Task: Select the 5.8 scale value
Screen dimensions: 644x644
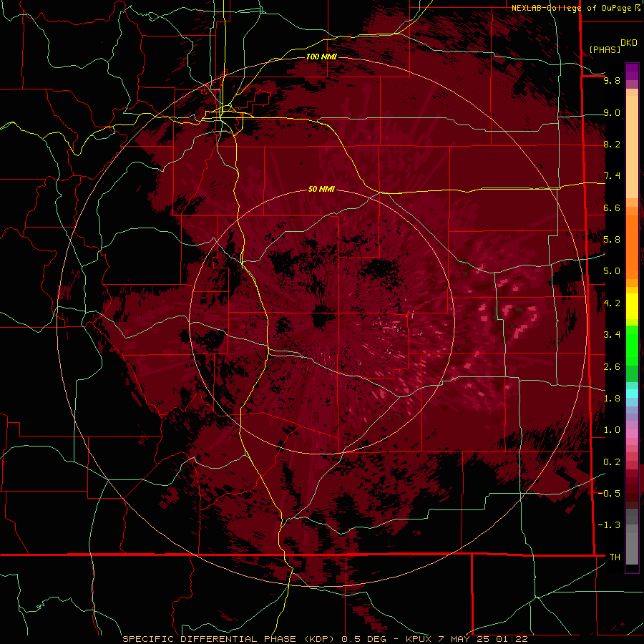Action: pyautogui.click(x=612, y=240)
